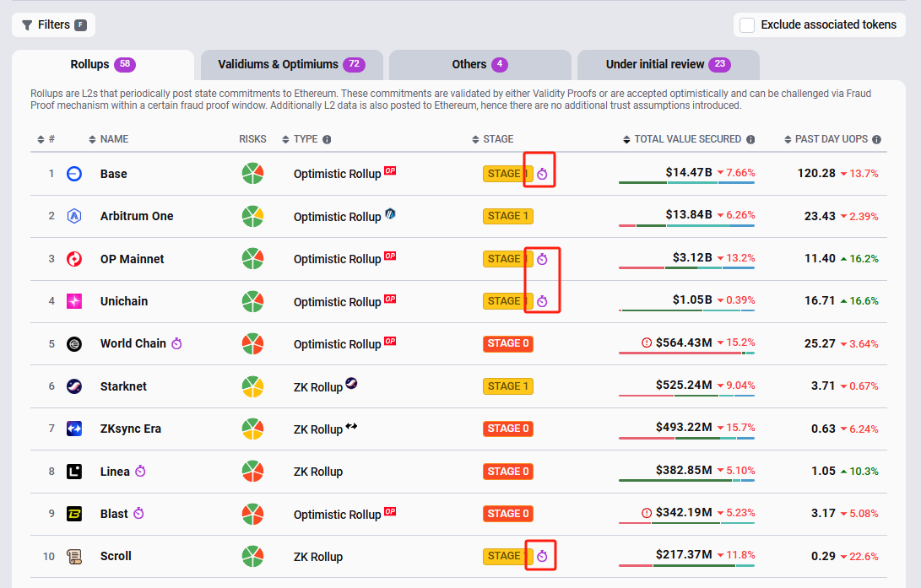This screenshot has width=921, height=588.
Task: Sort table by STAGE column
Action: [493, 139]
